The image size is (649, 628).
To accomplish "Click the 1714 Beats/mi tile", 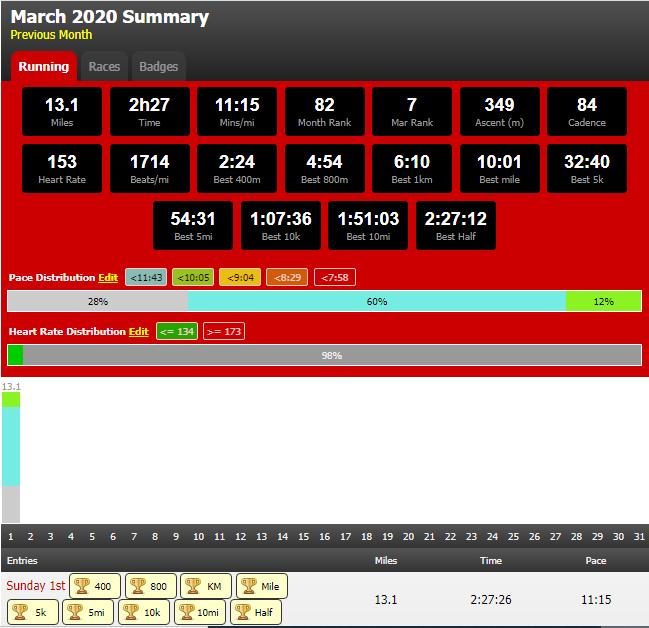I will point(150,168).
